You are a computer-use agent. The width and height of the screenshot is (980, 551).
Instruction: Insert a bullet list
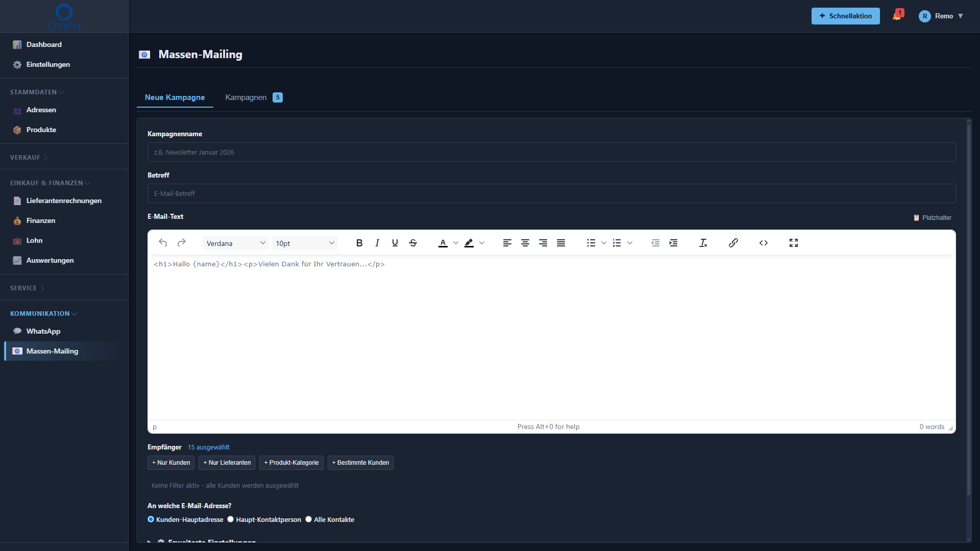tap(591, 243)
